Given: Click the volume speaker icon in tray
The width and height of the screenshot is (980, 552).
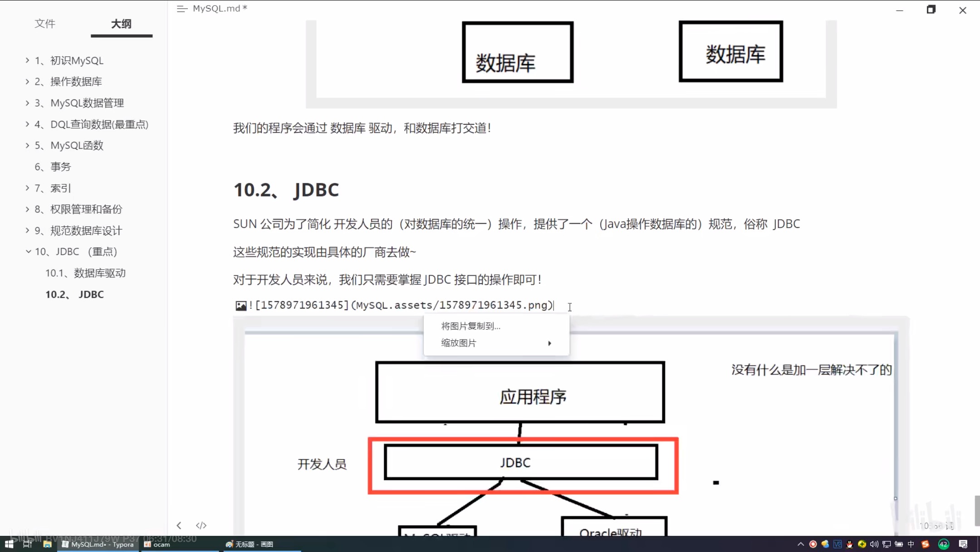Looking at the screenshot, I should point(874,544).
